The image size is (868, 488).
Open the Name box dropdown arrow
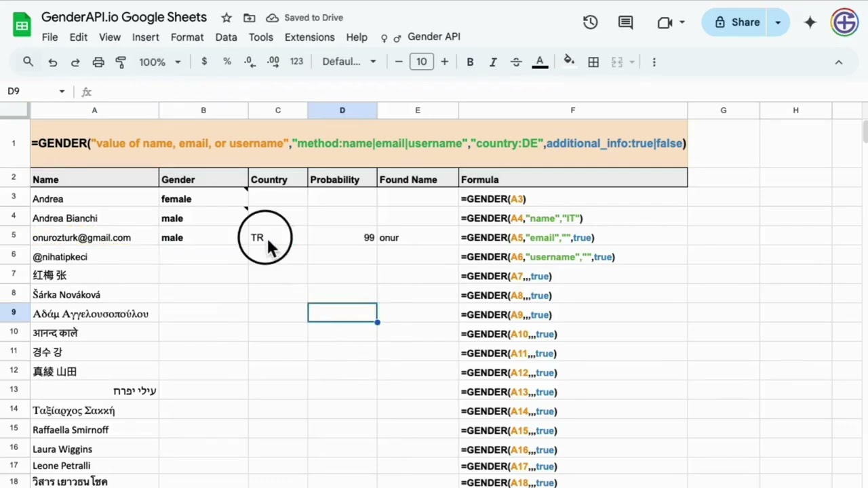[x=62, y=91]
